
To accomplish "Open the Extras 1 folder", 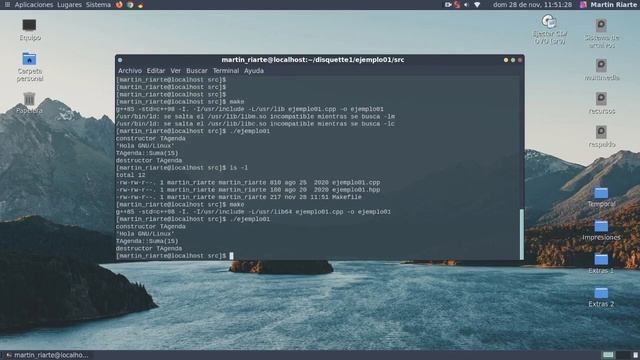I will (601, 260).
